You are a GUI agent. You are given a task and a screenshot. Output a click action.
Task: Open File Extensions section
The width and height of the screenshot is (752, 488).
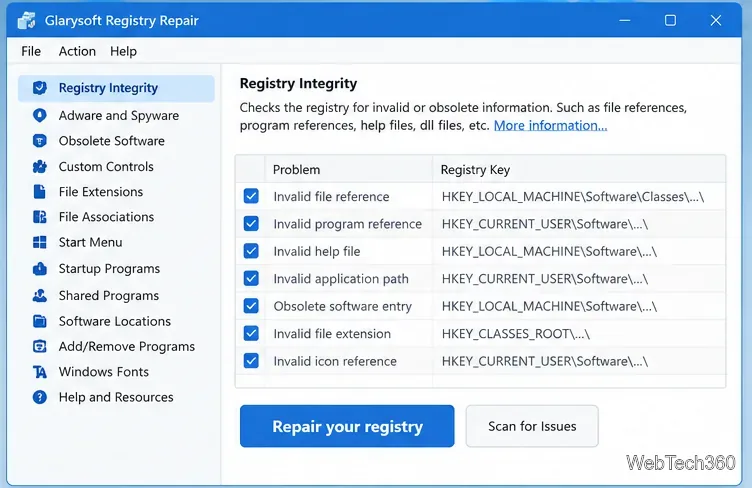[101, 192]
